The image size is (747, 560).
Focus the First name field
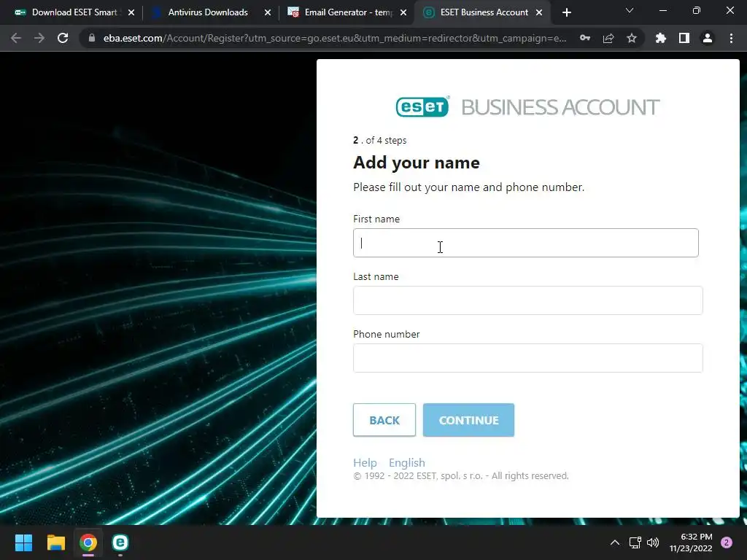(x=525, y=243)
